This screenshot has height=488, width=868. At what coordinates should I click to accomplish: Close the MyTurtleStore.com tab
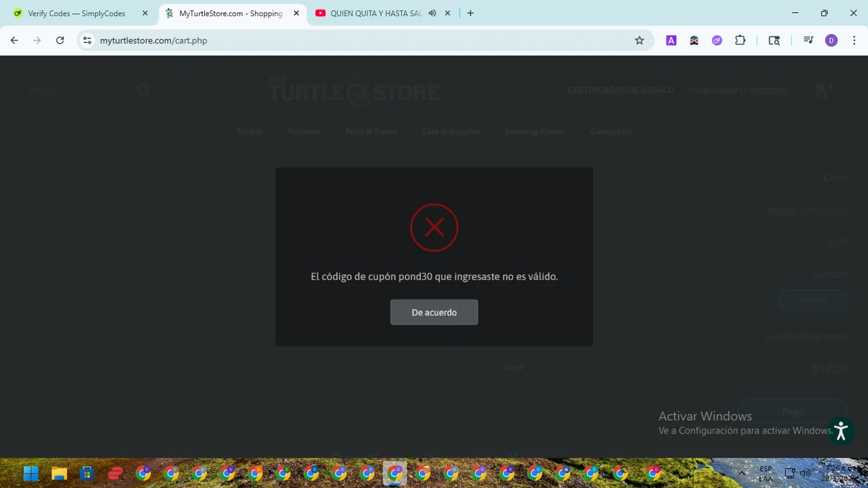(x=296, y=13)
